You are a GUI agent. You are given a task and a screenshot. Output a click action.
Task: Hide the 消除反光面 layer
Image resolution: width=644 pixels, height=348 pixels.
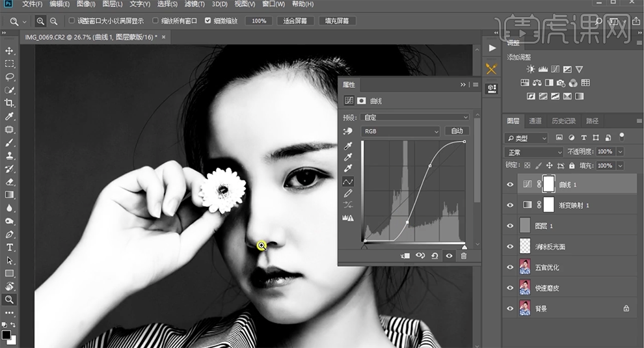click(510, 247)
